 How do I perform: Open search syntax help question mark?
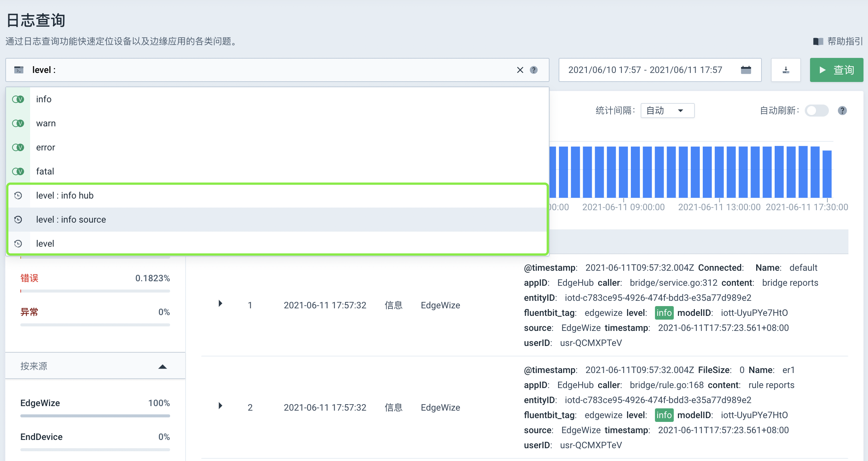coord(534,70)
